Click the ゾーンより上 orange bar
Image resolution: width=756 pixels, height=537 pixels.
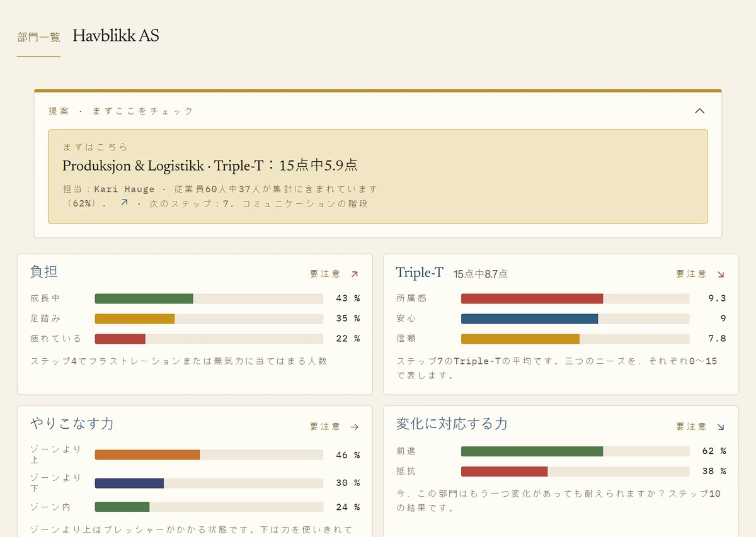tap(147, 455)
